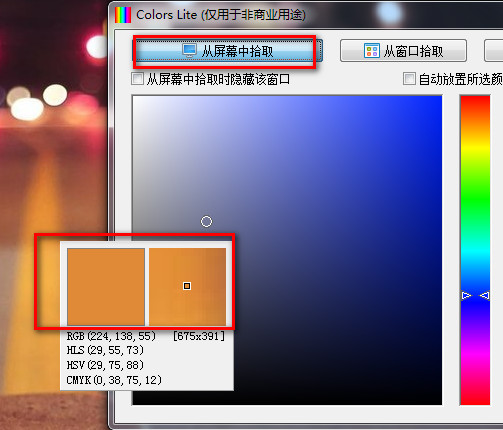Click the circular picker marker in the gradient field
This screenshot has height=430, width=503.
(x=206, y=222)
